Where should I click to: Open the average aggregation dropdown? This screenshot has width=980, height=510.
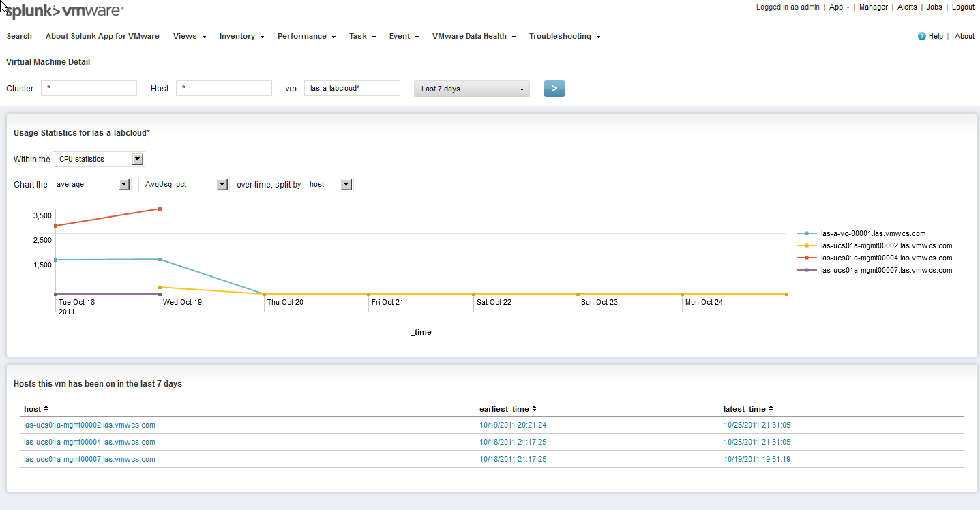(91, 184)
